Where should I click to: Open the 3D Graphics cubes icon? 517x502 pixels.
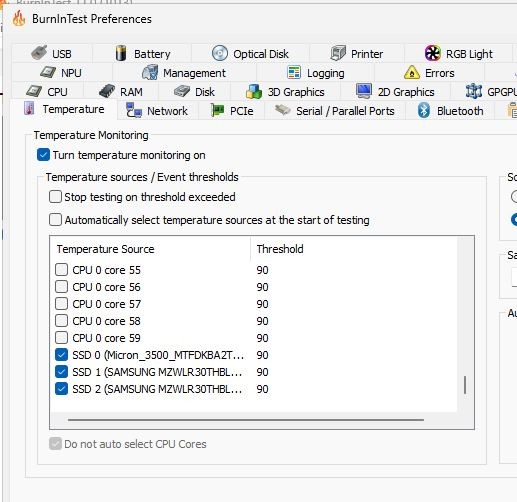pos(254,91)
